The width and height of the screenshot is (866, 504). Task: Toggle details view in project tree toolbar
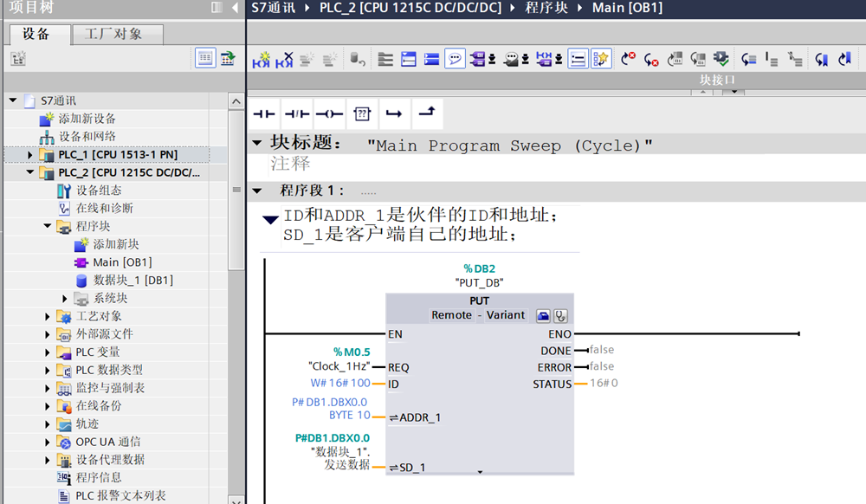(x=205, y=58)
